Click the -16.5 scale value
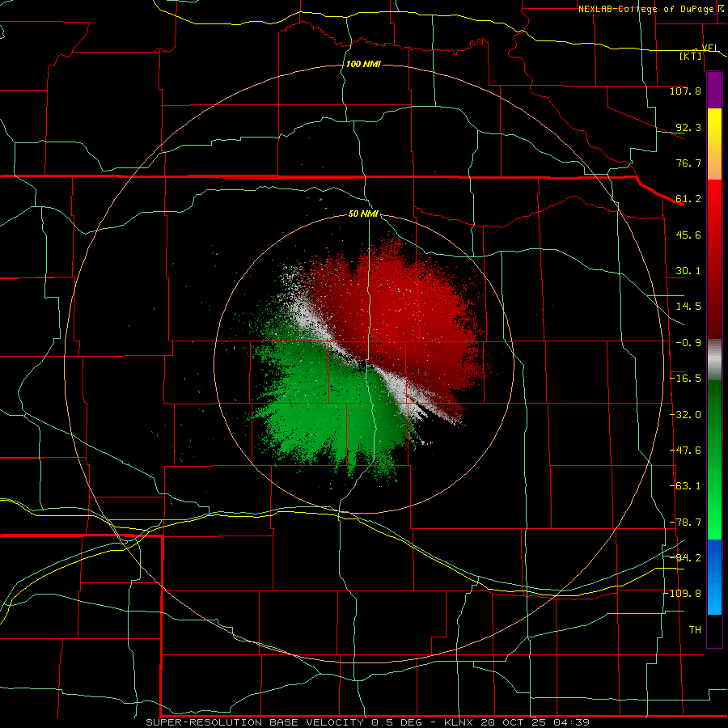Image resolution: width=728 pixels, height=728 pixels. point(686,379)
